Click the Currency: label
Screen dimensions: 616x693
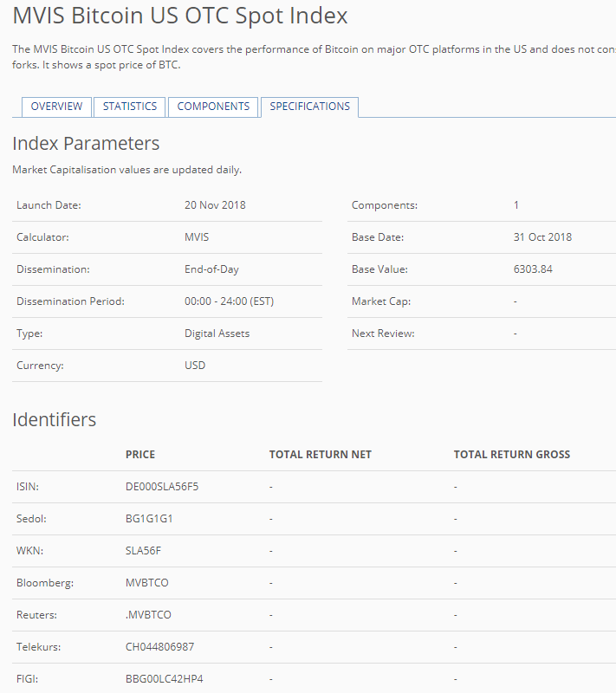[40, 366]
